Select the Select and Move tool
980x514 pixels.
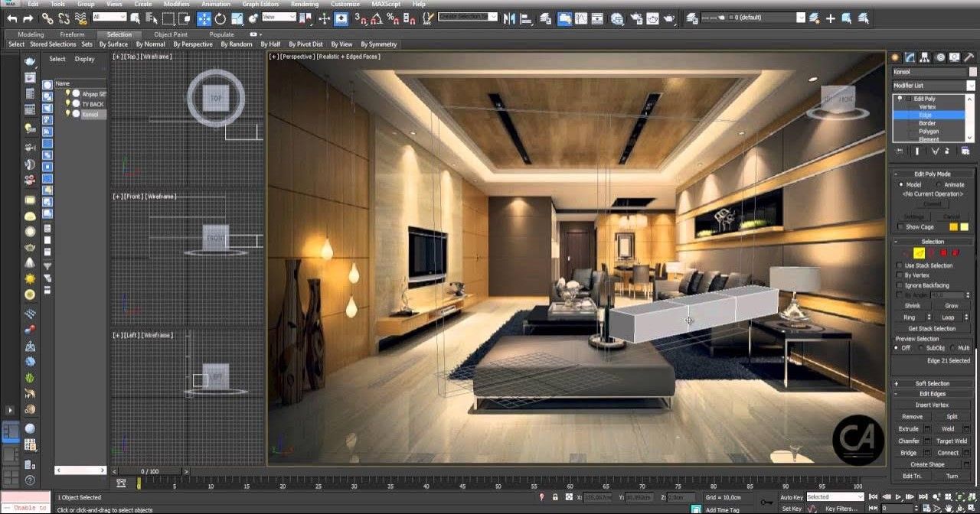tap(204, 18)
